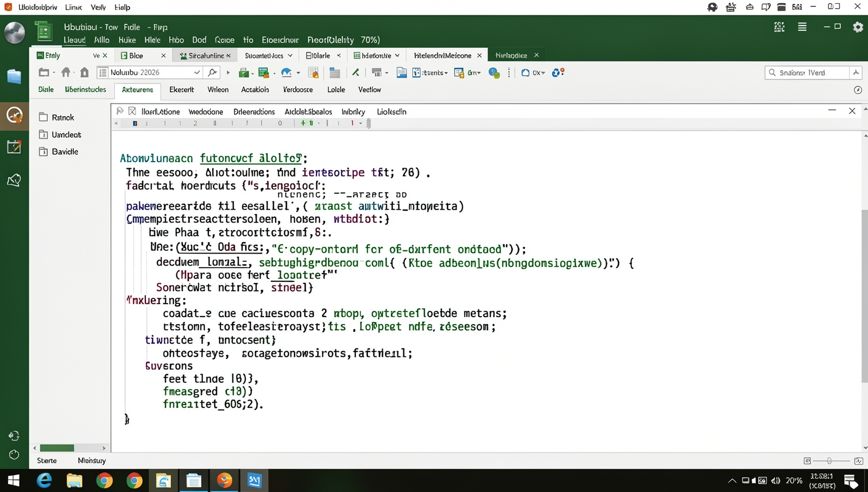
Task: Switch to the Akteurene ribbon tab
Action: [x=137, y=90]
